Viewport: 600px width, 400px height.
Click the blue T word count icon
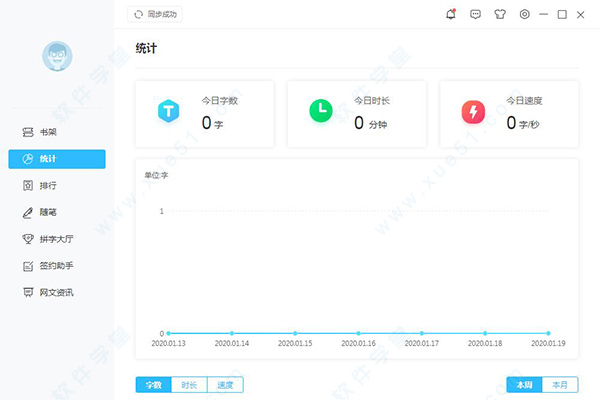169,111
